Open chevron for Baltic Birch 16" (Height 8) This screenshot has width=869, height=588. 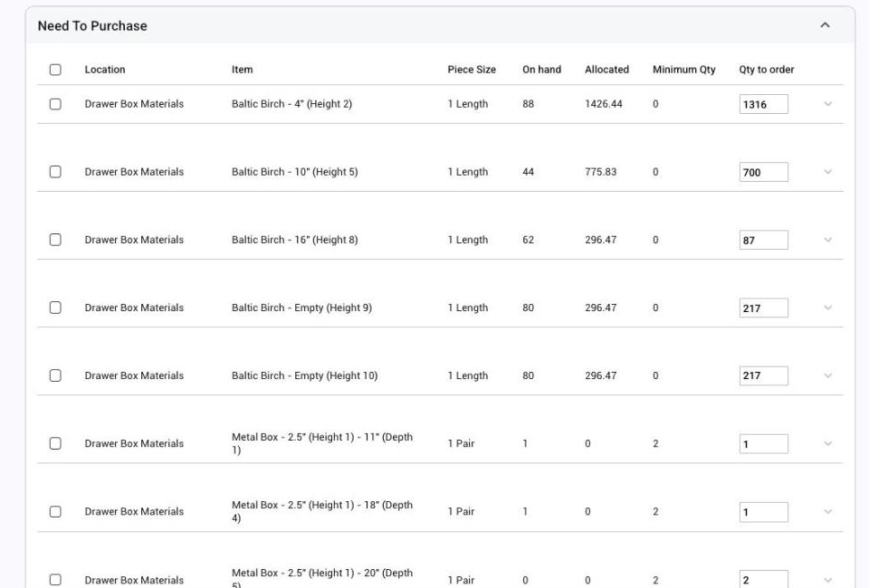click(828, 240)
